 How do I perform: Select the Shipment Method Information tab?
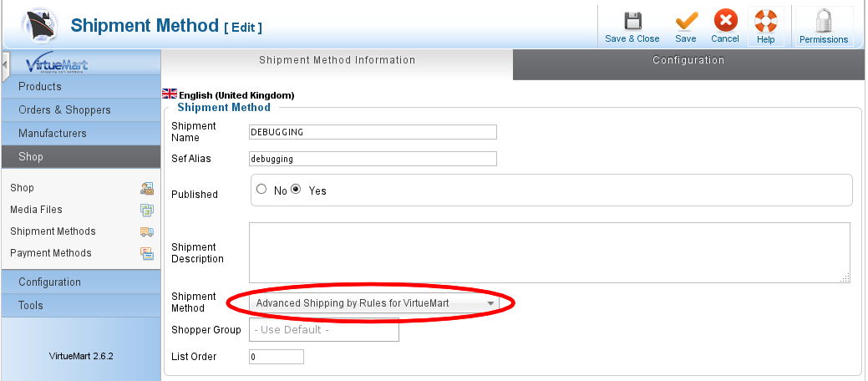(x=337, y=60)
